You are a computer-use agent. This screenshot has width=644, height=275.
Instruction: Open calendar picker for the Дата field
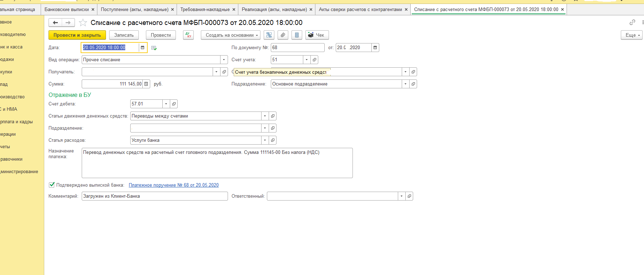pyautogui.click(x=143, y=47)
